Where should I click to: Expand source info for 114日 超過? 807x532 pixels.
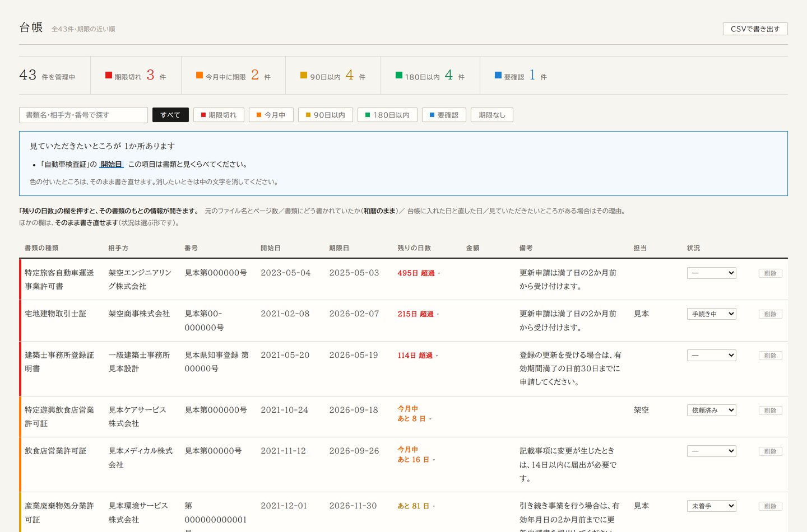point(418,356)
